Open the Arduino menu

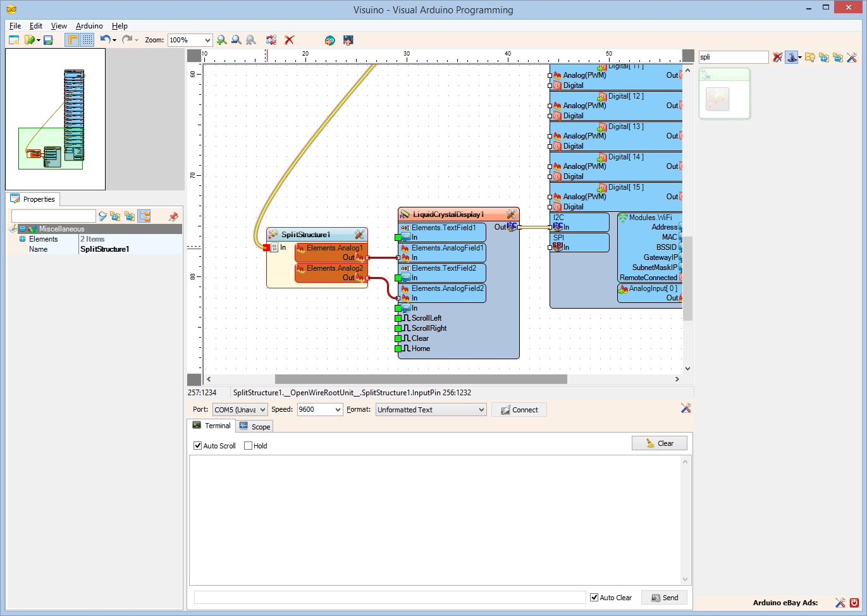point(89,26)
